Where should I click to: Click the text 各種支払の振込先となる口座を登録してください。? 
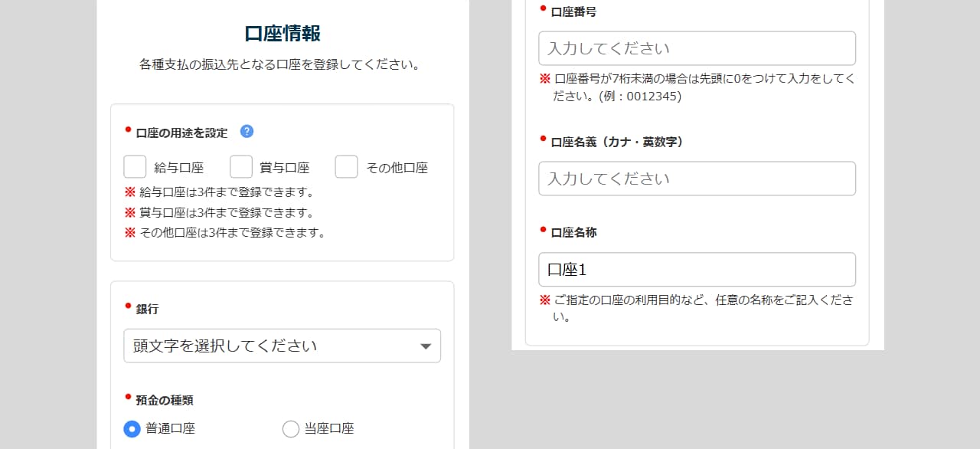[x=280, y=64]
